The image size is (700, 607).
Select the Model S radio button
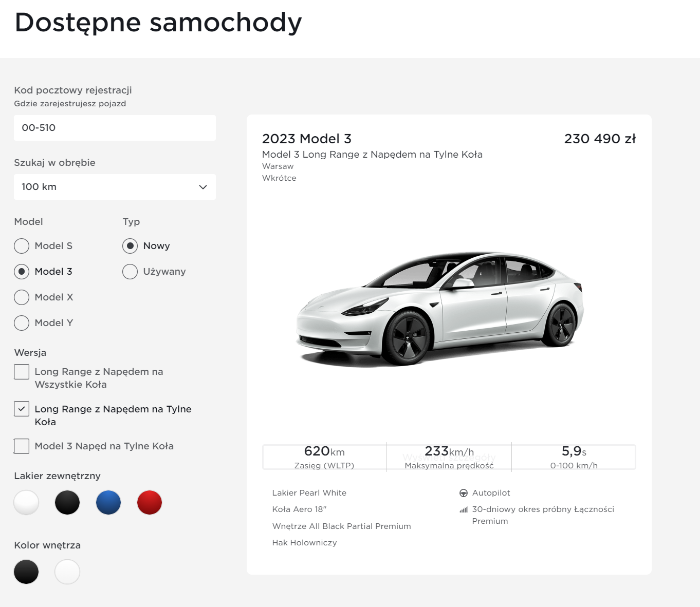tap(22, 246)
